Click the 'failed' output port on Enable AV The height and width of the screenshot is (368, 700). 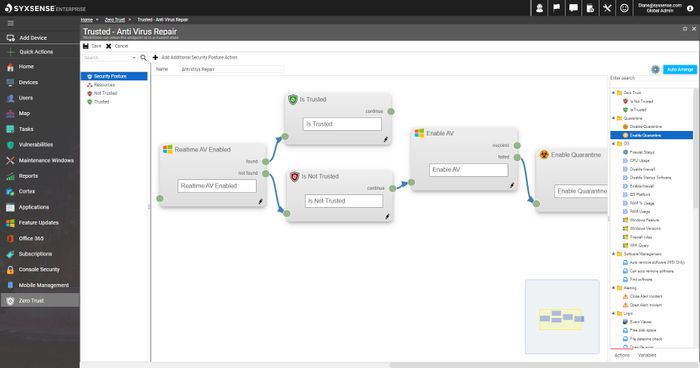coord(517,157)
